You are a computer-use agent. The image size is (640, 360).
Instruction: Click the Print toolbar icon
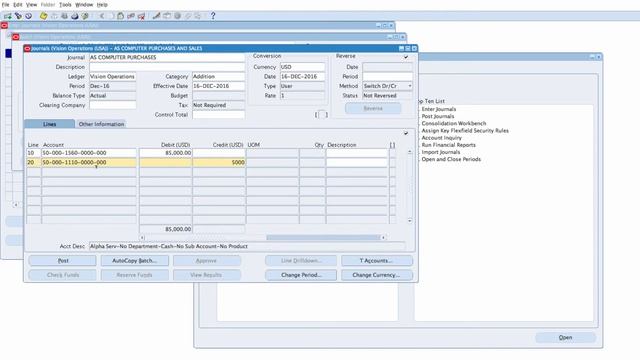click(x=75, y=16)
